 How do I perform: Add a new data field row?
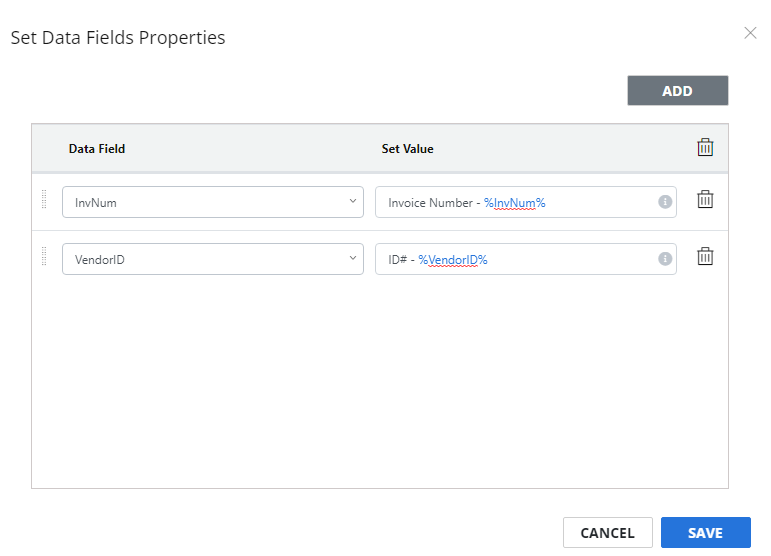pos(678,90)
